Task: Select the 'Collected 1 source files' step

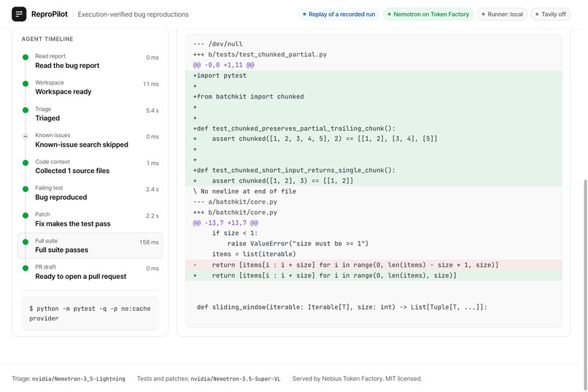Action: pos(90,166)
